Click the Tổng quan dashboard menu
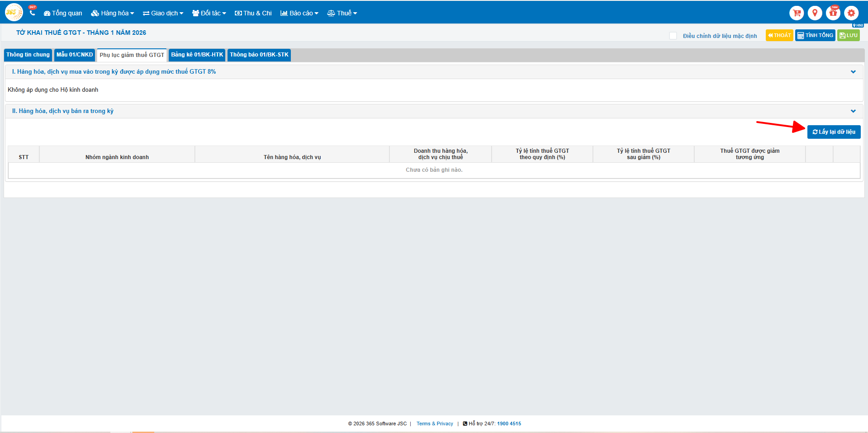The width and height of the screenshot is (868, 433). [63, 13]
